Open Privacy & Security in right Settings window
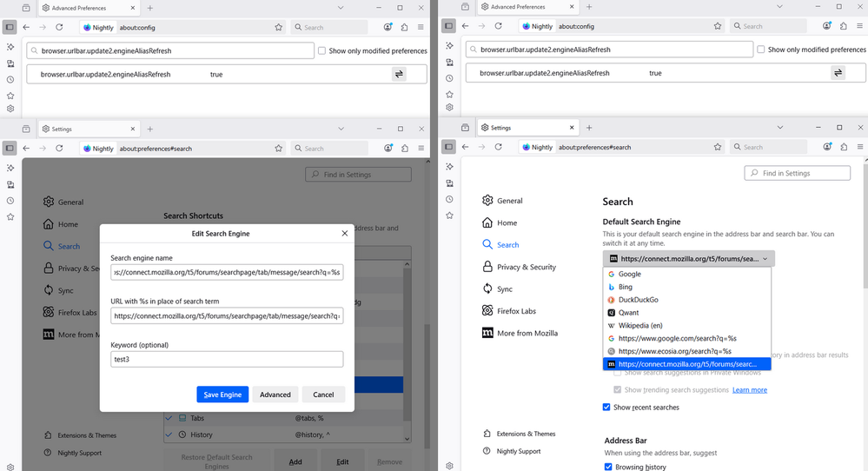The width and height of the screenshot is (868, 471). click(x=526, y=267)
